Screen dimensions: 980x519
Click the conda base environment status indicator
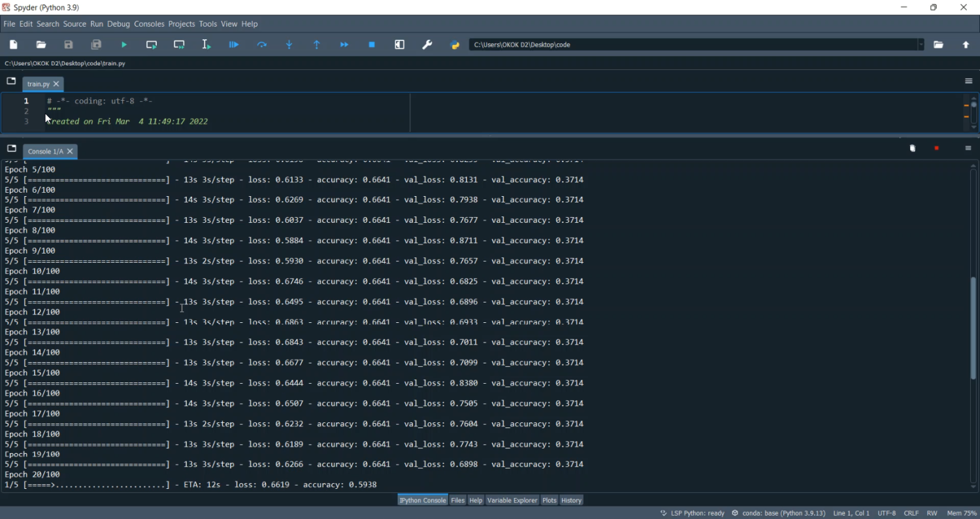779,514
